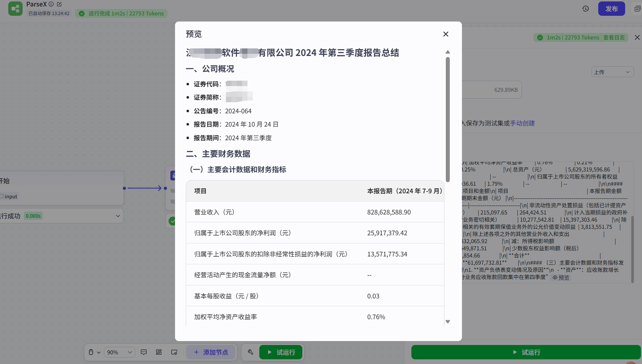
Task: Click the 运行完成 1m2s status badge
Action: pyautogui.click(x=121, y=14)
